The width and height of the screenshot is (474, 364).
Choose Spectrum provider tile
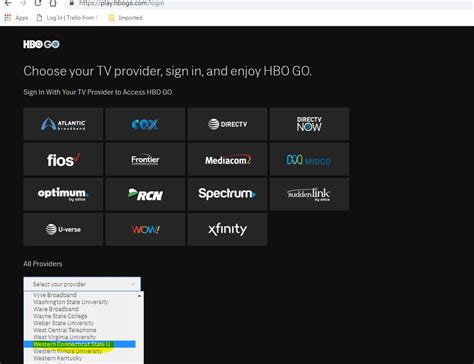coord(227,194)
